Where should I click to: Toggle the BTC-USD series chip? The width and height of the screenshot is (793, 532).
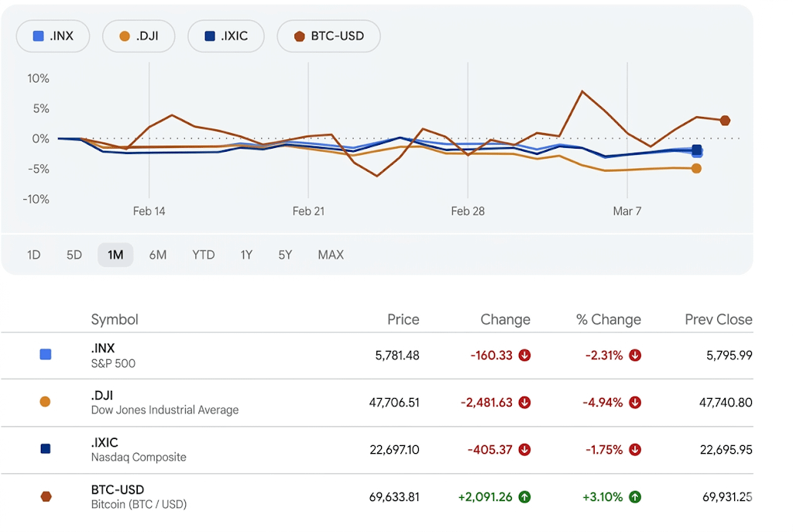point(329,36)
